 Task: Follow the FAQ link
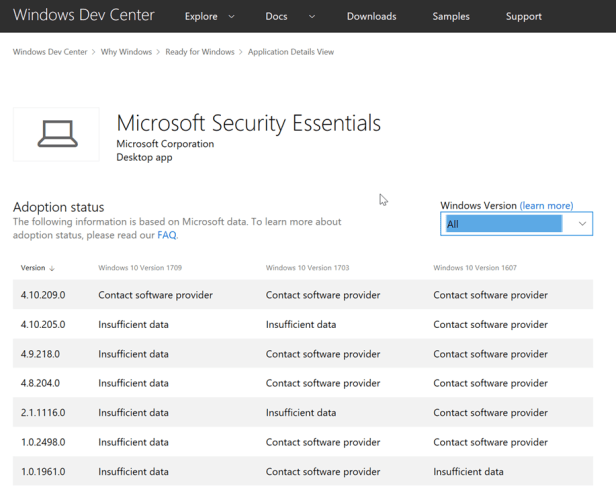[166, 235]
